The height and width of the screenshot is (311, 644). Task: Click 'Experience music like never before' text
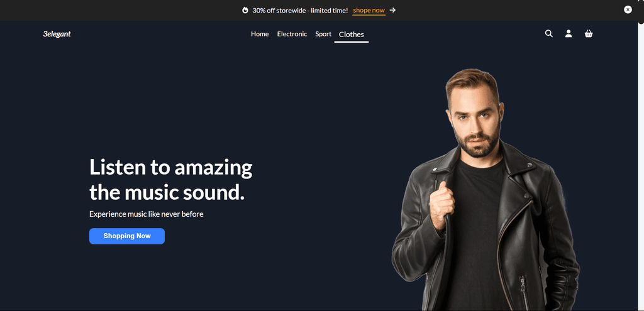[146, 214]
